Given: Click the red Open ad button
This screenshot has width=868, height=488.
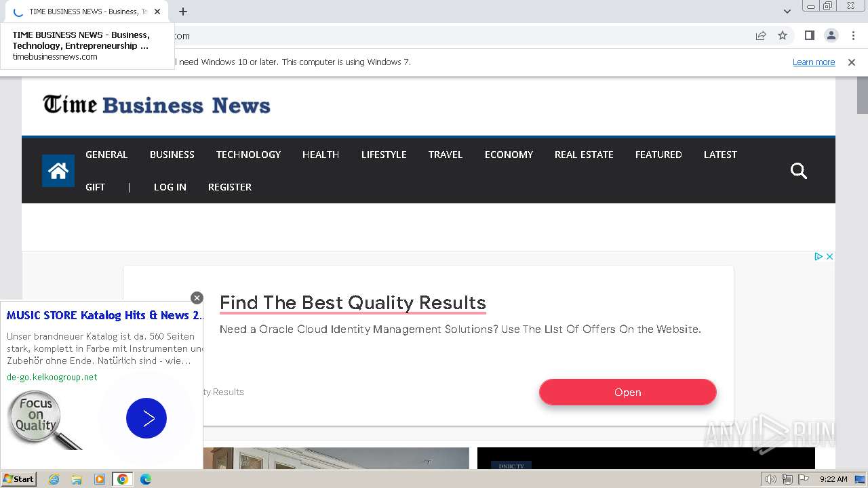Looking at the screenshot, I should 628,392.
